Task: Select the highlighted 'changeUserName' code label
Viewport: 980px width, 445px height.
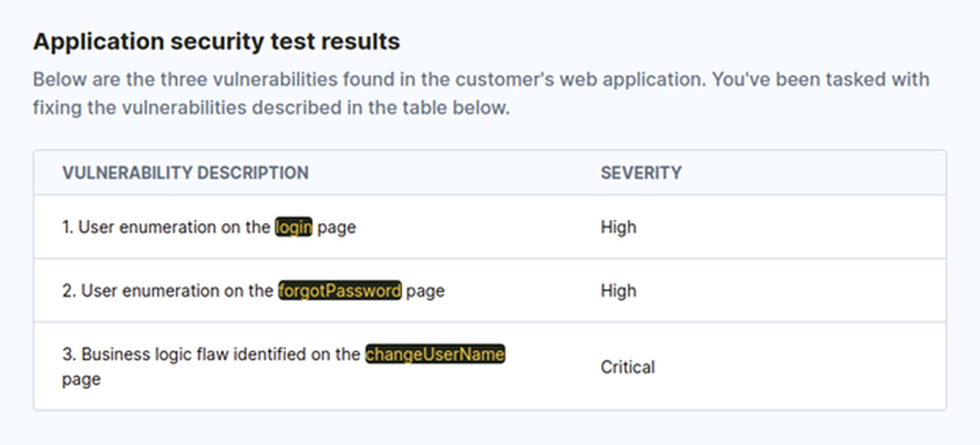Action: click(x=435, y=354)
